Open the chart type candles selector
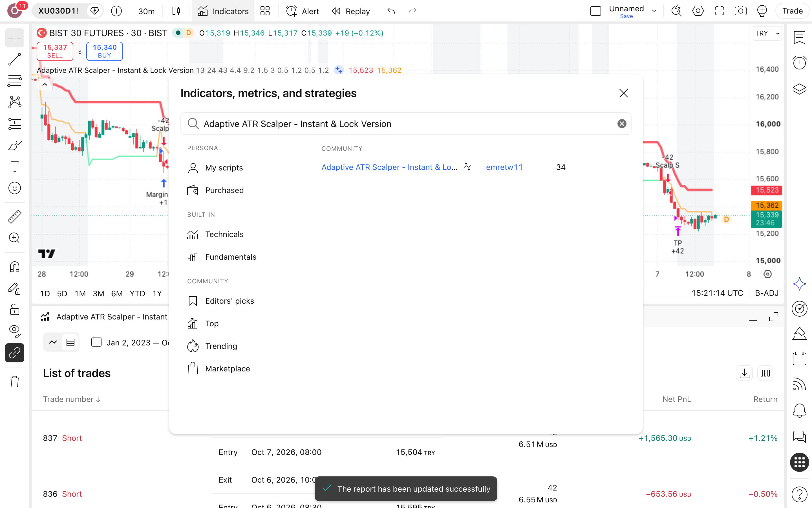Screen dimensions: 812x508 pos(176,11)
